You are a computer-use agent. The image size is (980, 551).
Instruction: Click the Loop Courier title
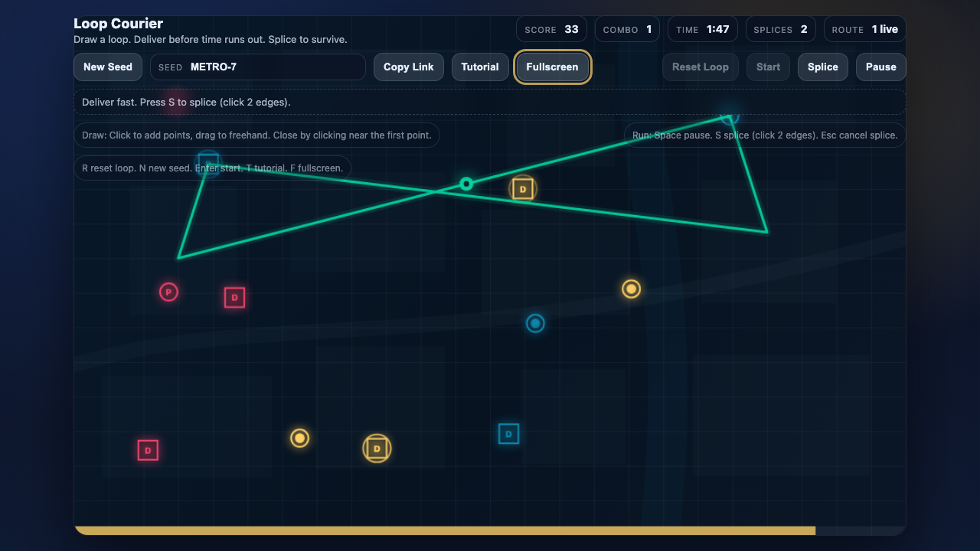click(118, 24)
